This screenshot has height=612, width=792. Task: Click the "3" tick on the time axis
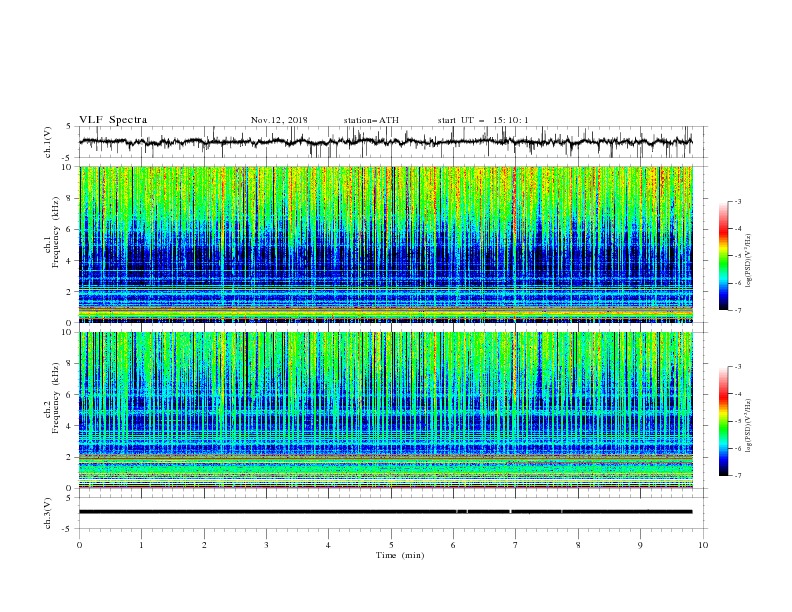point(266,545)
